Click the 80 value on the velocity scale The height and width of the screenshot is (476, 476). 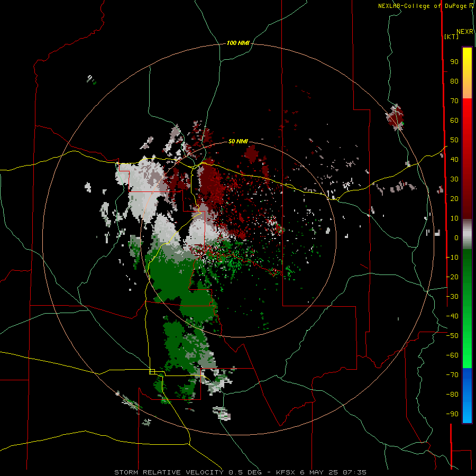click(x=454, y=81)
